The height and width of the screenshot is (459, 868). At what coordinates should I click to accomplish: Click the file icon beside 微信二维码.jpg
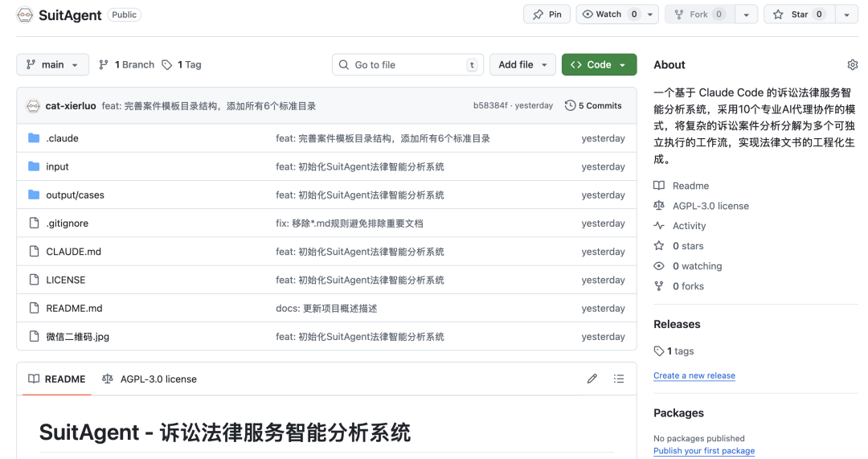tap(34, 336)
